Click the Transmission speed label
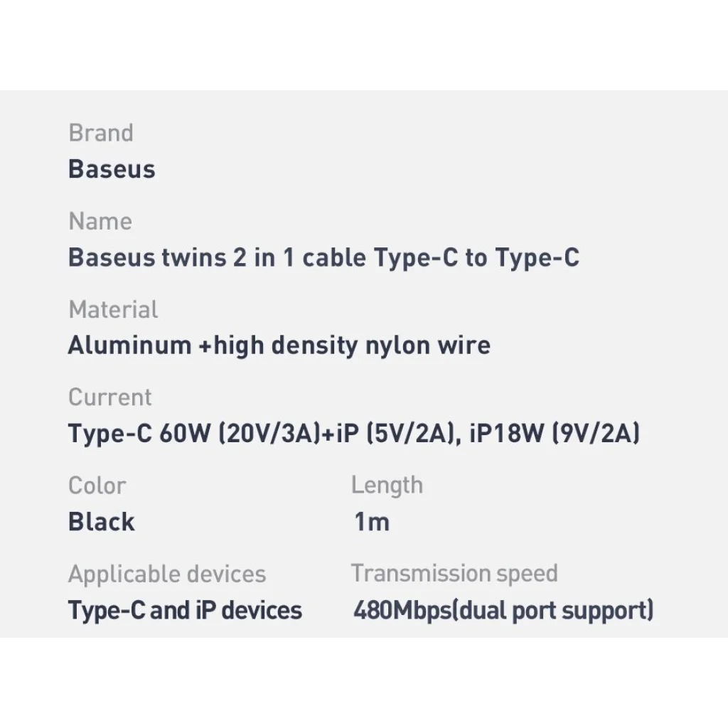Viewport: 728px width, 728px height. [x=454, y=573]
